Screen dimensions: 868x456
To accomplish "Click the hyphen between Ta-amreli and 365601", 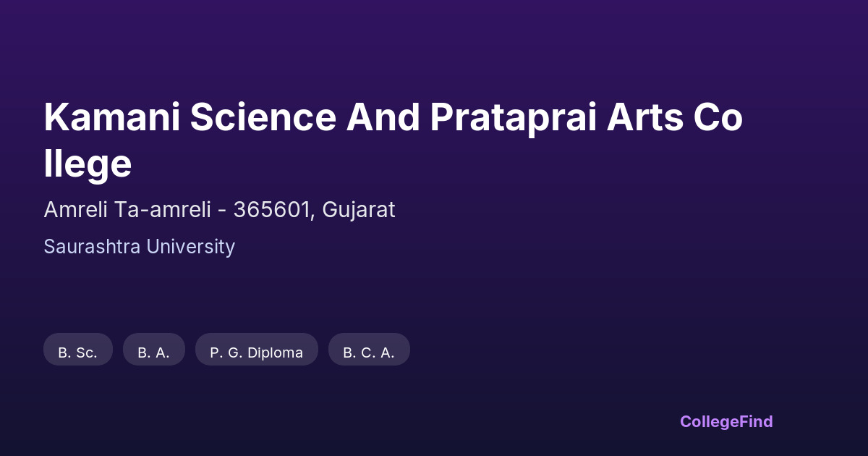I will point(221,211).
